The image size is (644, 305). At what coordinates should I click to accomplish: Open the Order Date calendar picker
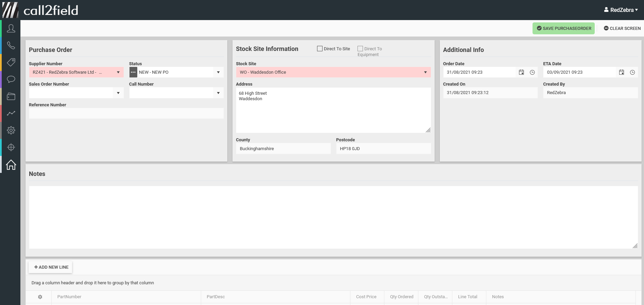click(x=521, y=72)
